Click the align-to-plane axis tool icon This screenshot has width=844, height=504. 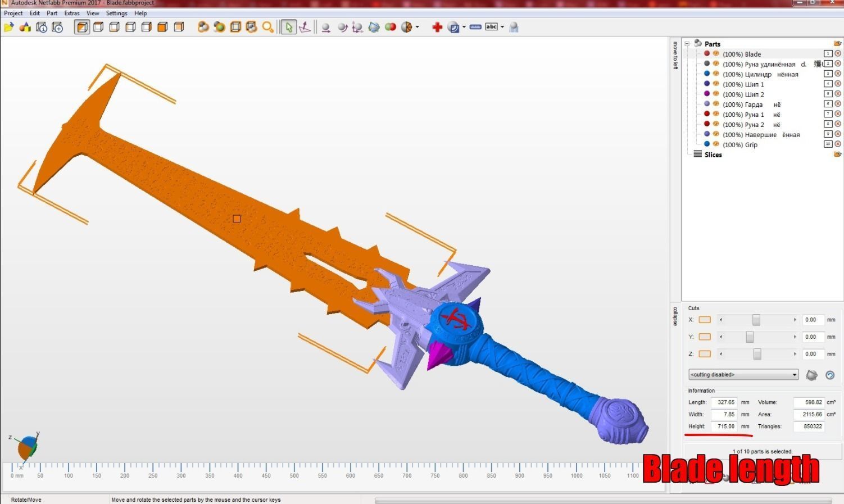pos(305,27)
